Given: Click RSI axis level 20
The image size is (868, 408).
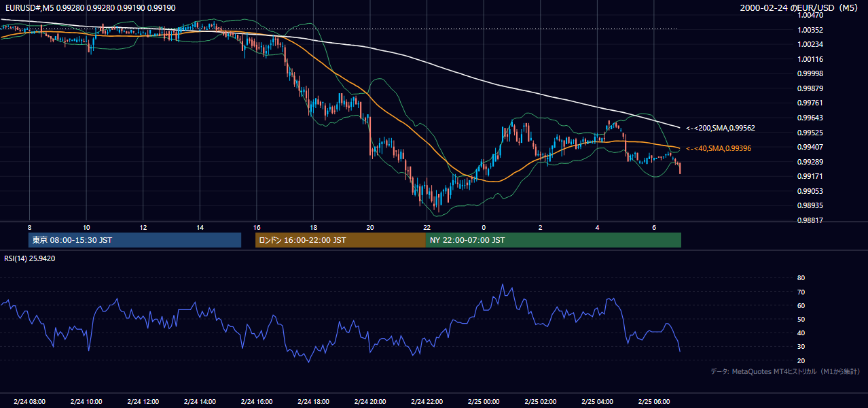Looking at the screenshot, I should coord(801,360).
